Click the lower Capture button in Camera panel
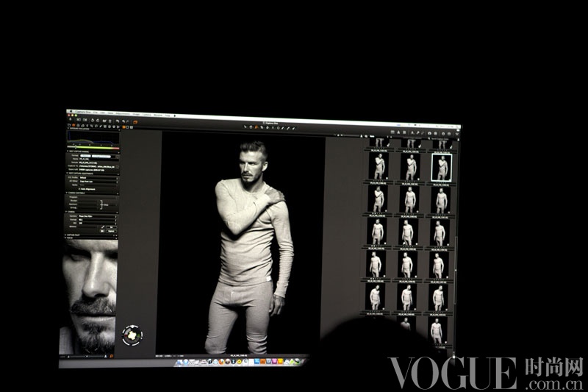 click(112, 231)
